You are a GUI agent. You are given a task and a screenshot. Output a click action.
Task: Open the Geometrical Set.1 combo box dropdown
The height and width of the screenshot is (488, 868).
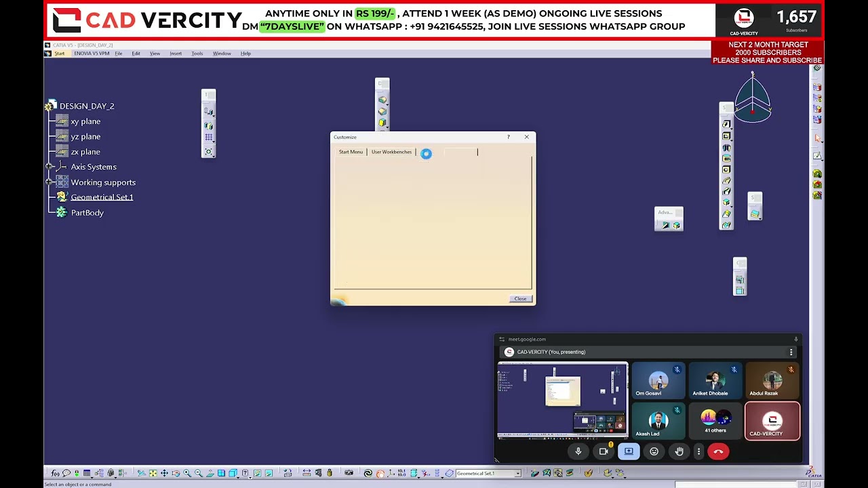coord(518,474)
